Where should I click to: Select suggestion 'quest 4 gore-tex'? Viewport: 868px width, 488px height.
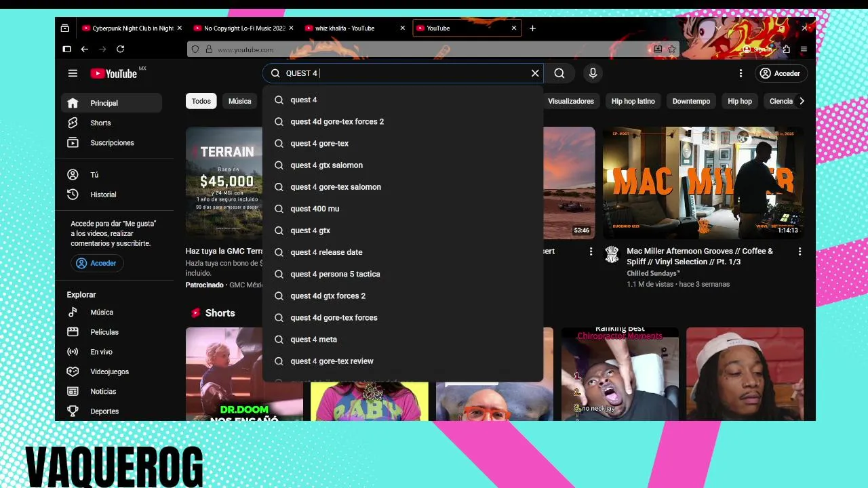pos(403,143)
